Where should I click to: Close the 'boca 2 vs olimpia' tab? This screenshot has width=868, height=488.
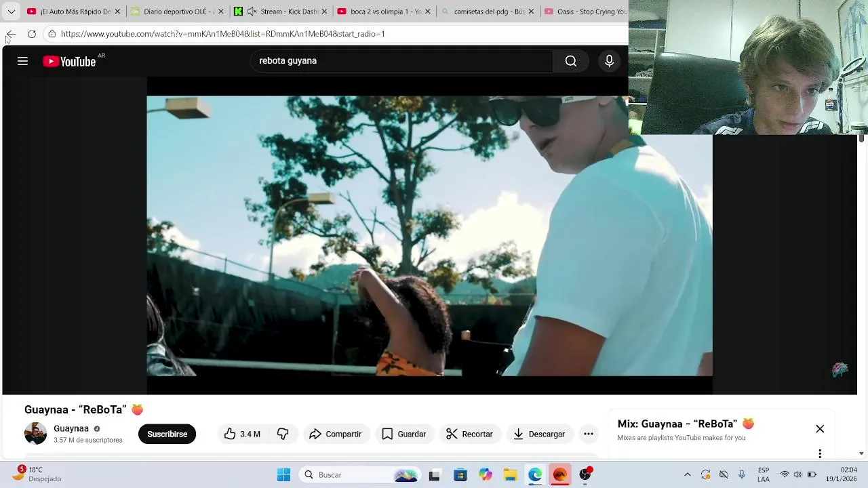pyautogui.click(x=427, y=12)
